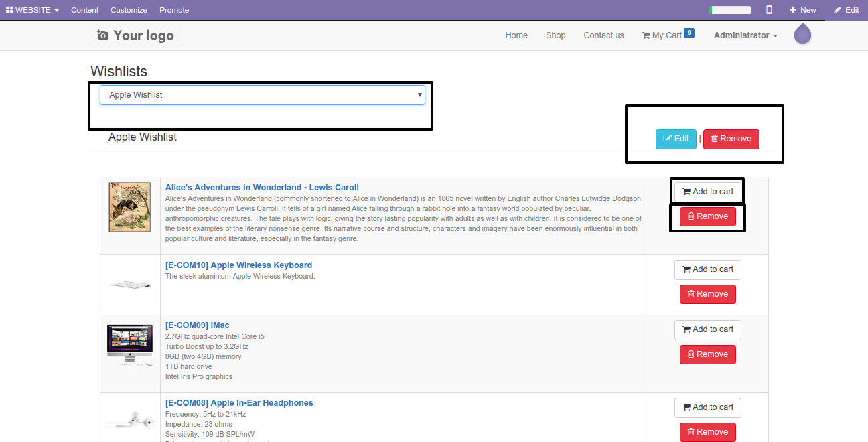Viewport: 868px width, 442px height.
Task: Click the New button in top bar
Action: [x=802, y=10]
